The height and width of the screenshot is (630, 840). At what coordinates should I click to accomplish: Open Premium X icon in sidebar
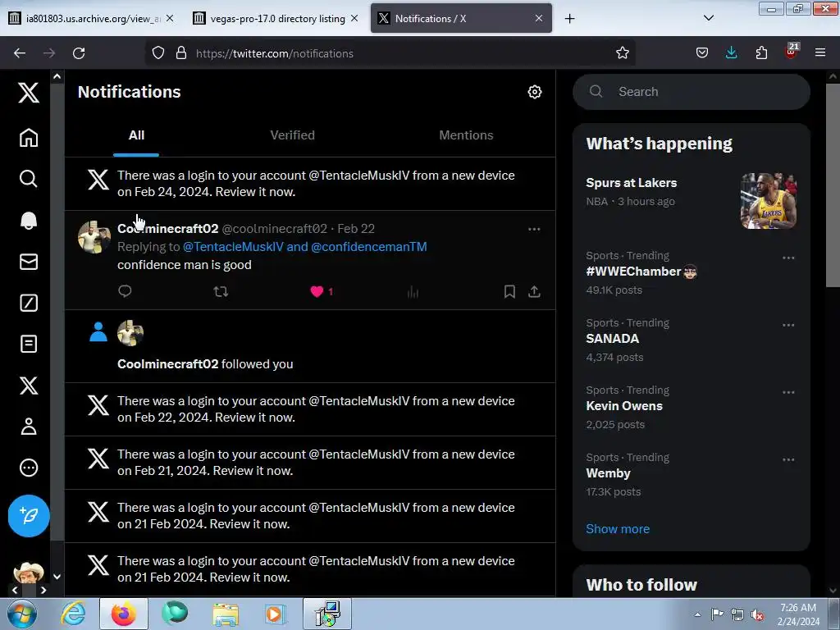pyautogui.click(x=29, y=386)
